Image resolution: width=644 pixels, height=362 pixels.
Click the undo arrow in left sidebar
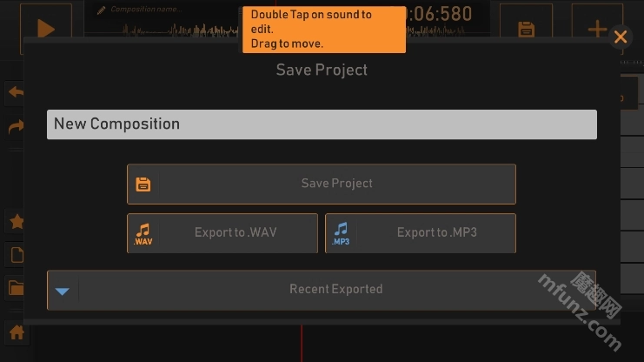pyautogui.click(x=16, y=91)
